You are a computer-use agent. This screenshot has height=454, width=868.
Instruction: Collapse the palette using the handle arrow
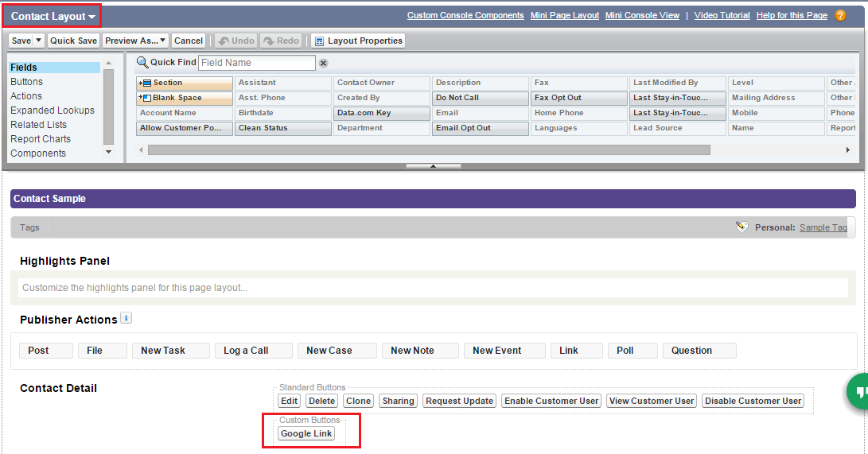pyautogui.click(x=433, y=166)
